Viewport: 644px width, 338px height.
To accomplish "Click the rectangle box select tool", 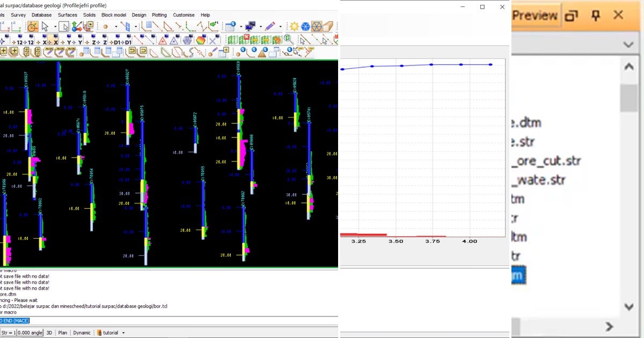I will pos(64,26).
